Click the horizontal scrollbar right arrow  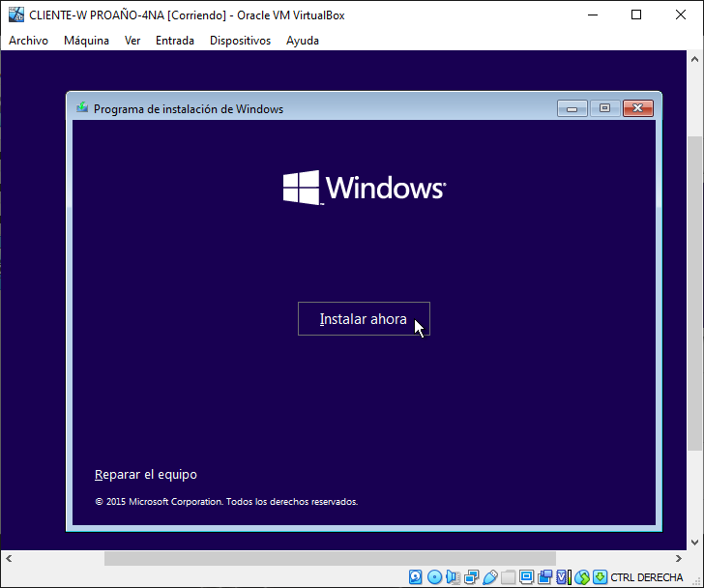coord(679,558)
